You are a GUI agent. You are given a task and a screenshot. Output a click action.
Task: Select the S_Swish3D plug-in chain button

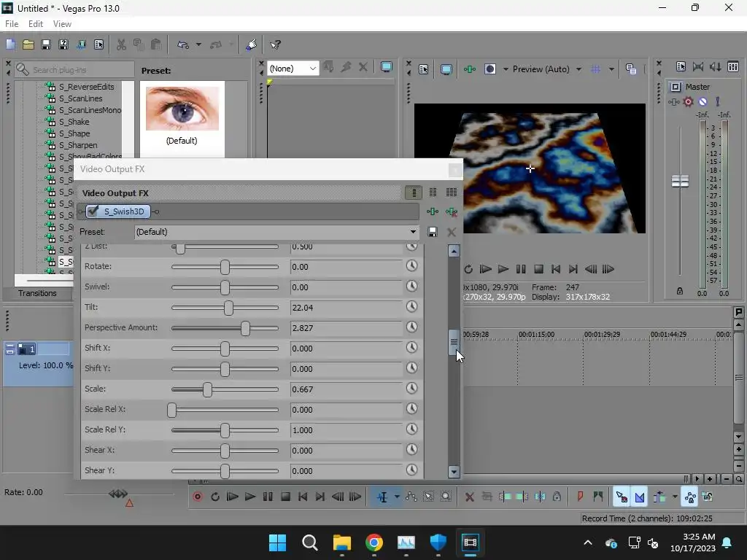(118, 211)
